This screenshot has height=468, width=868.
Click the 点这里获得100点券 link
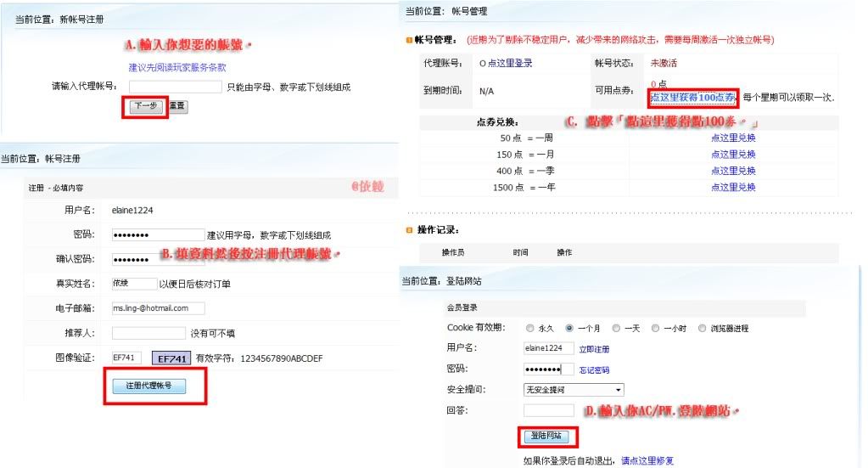click(x=693, y=98)
